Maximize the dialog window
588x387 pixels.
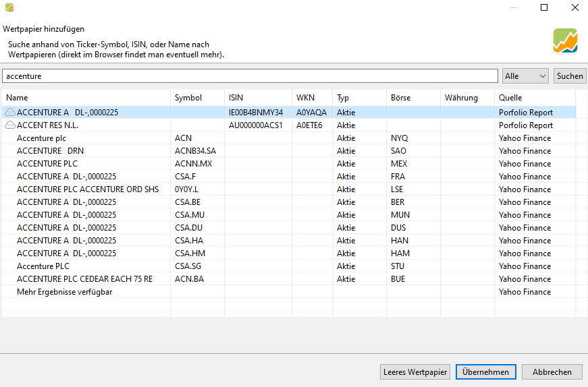point(544,7)
